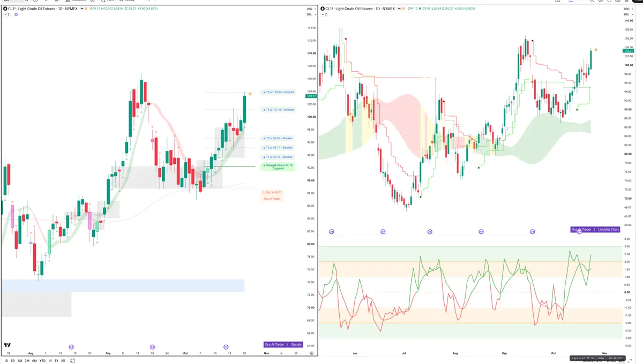643x364 pixels.
Task: Select the 3M time range button
Action: click(27, 361)
